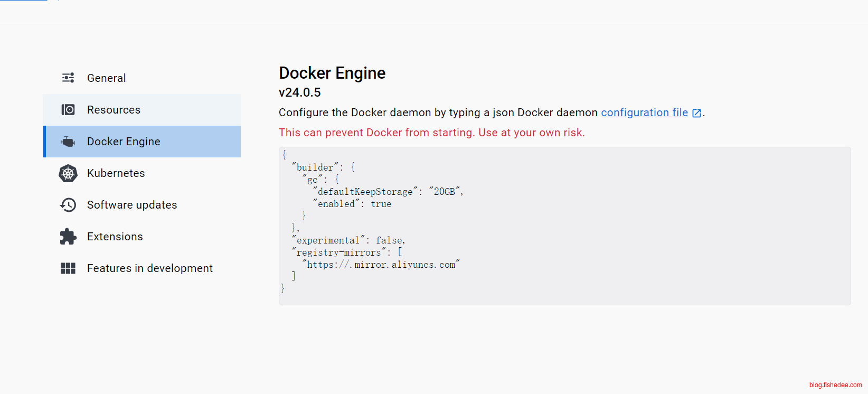Click the General sliders icon
868x394 pixels.
(x=68, y=78)
